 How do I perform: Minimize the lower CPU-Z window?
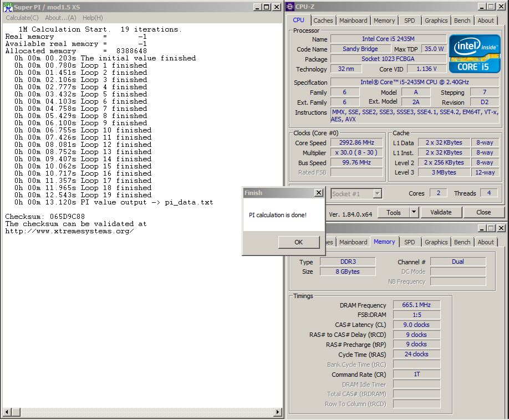coord(482,228)
